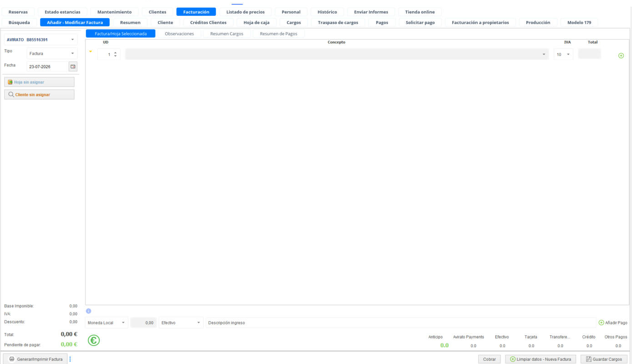This screenshot has height=364, width=632.
Task: Click the Añadir Pago button
Action: point(613,323)
